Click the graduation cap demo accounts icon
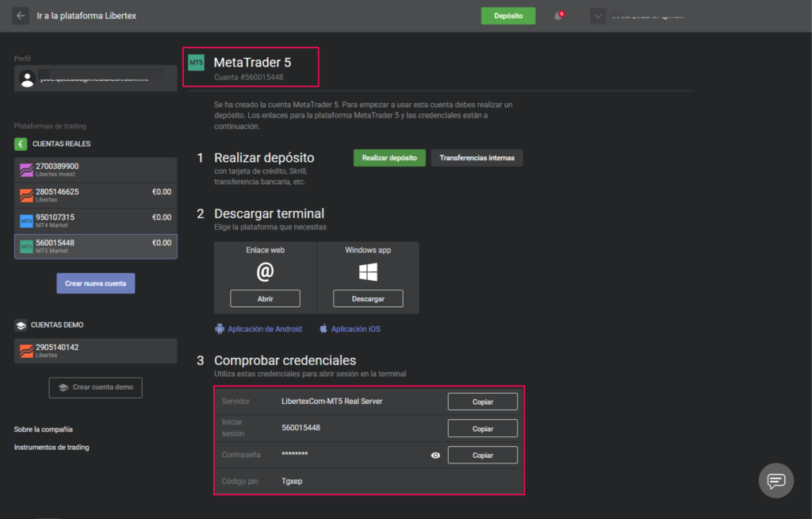This screenshot has width=812, height=519. tap(21, 325)
